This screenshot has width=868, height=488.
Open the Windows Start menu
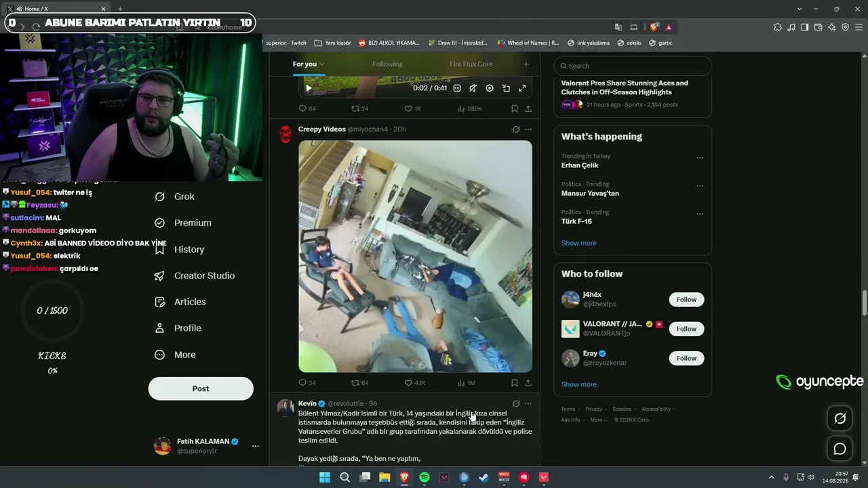[325, 477]
